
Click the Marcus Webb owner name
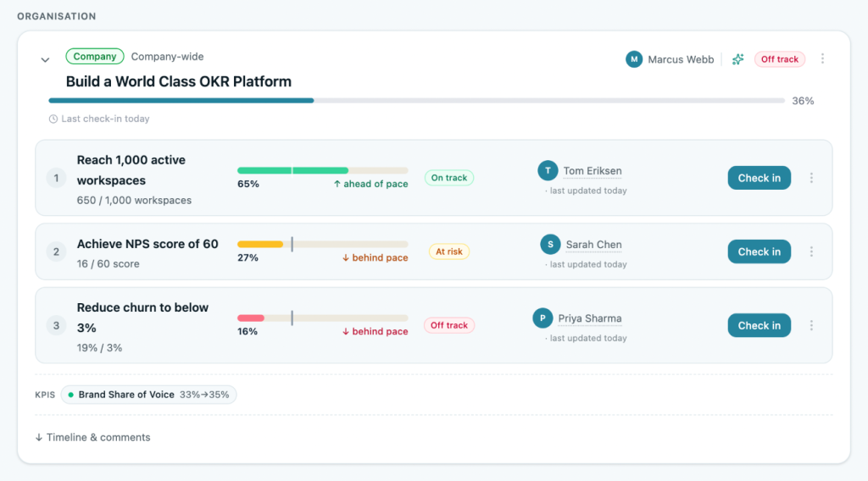[681, 59]
